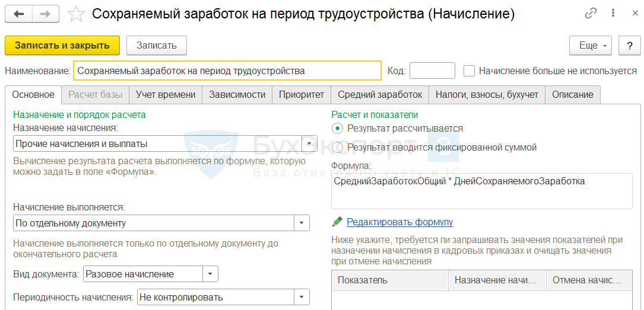Enable 'Начисление больше не используется' checkbox
Viewport: 644px width, 310px height.
coord(469,71)
